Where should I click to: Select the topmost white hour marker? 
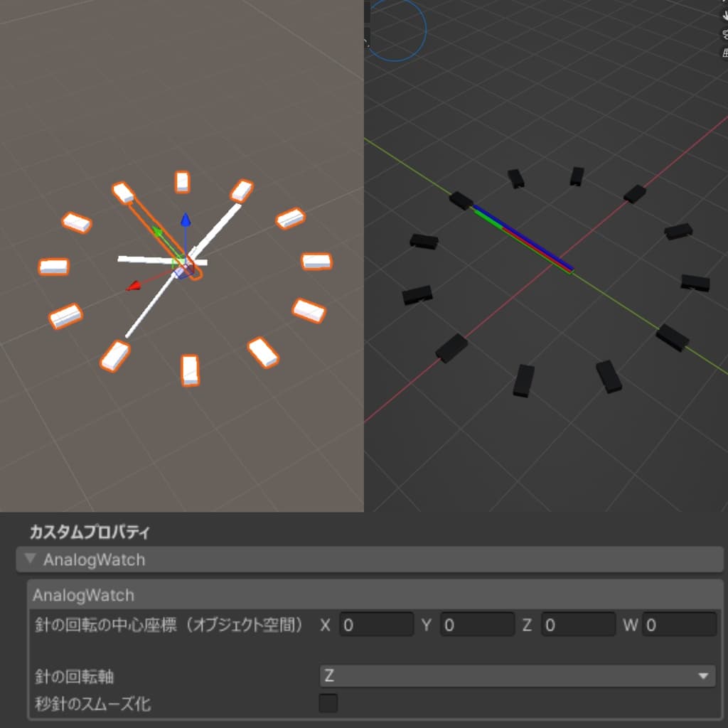pyautogui.click(x=183, y=182)
